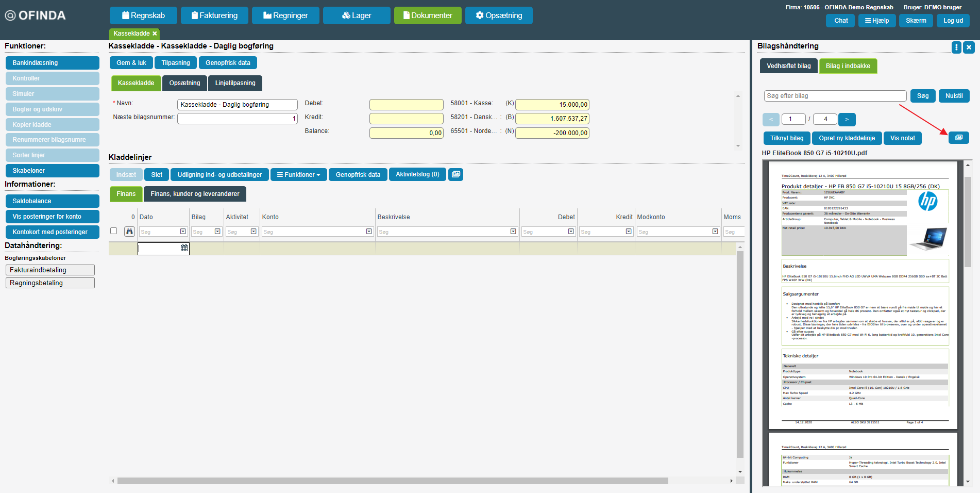The width and height of the screenshot is (980, 493).
Task: Click the OFINDA logo
Action: click(35, 15)
